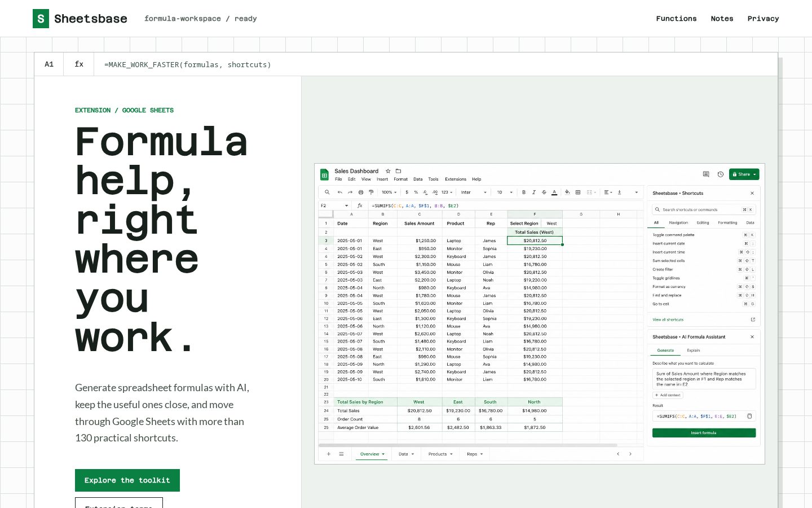This screenshot has height=508, width=812.
Task: Click the Explore the toolkit button
Action: [127, 480]
